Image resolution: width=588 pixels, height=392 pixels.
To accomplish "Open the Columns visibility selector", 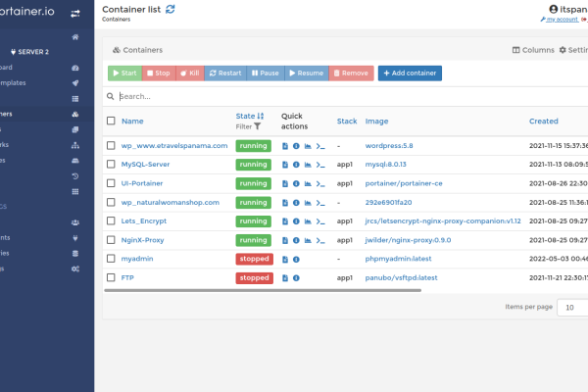I will click(x=533, y=50).
